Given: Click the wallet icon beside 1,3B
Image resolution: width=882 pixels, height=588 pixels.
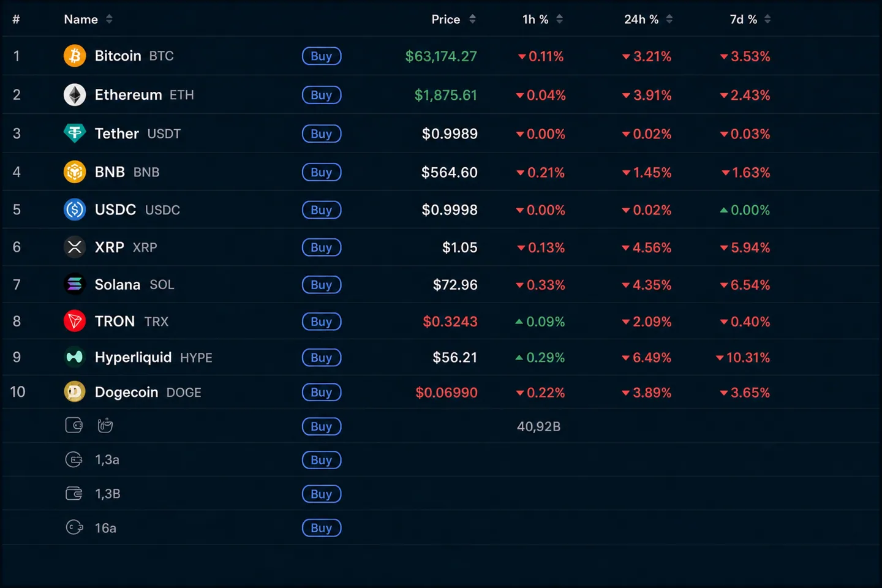Looking at the screenshot, I should coord(74,494).
